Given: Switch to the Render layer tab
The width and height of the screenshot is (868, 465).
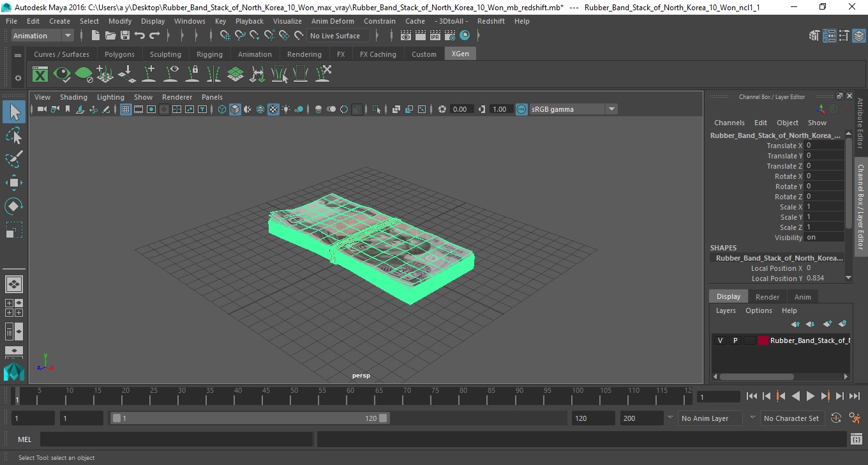Looking at the screenshot, I should pyautogui.click(x=767, y=297).
